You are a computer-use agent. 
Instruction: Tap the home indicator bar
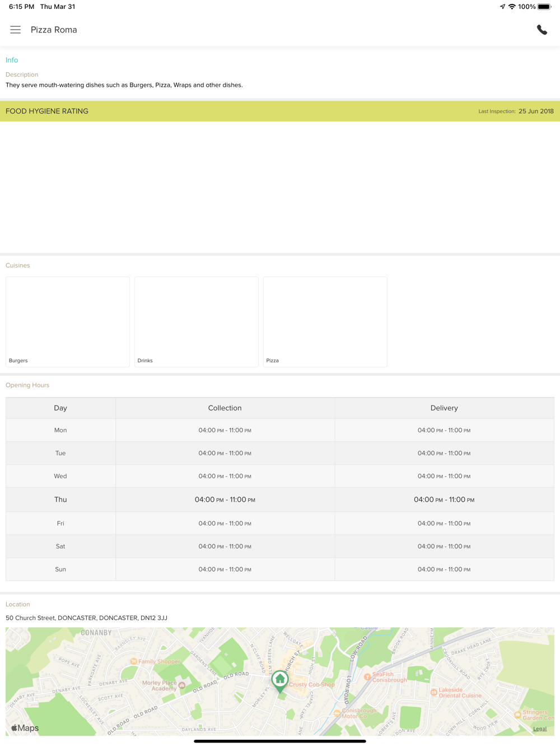pyautogui.click(x=280, y=741)
